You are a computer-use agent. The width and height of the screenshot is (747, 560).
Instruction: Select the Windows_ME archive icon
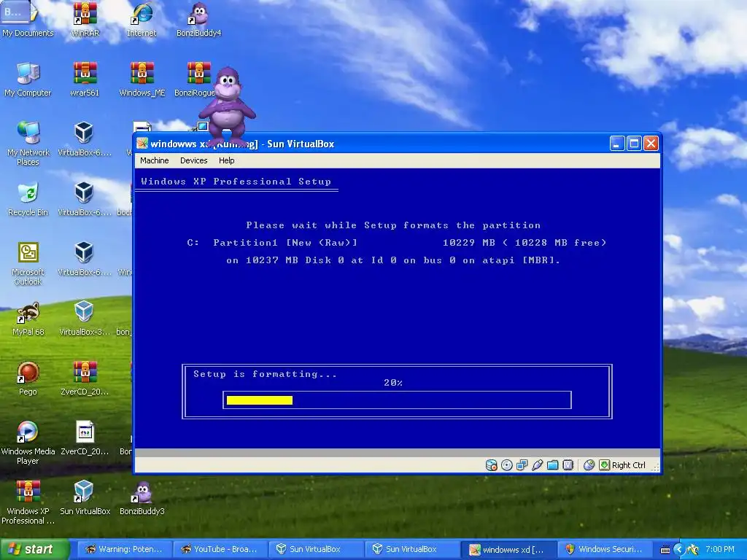tap(142, 79)
